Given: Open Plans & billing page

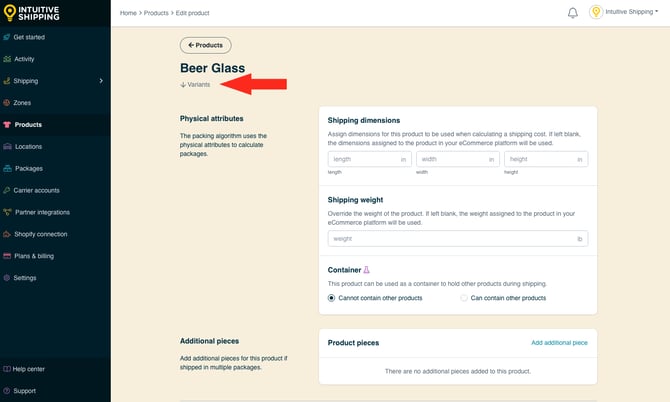Looking at the screenshot, I should [34, 256].
